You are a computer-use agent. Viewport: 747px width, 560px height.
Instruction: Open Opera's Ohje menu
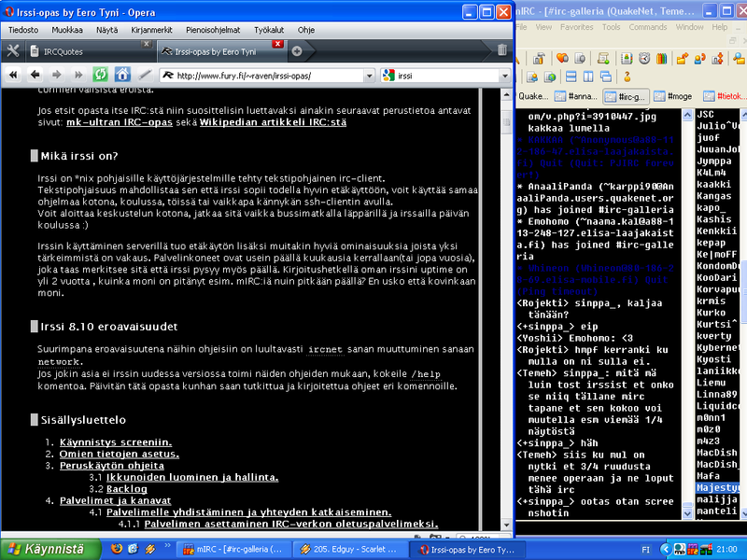click(306, 30)
